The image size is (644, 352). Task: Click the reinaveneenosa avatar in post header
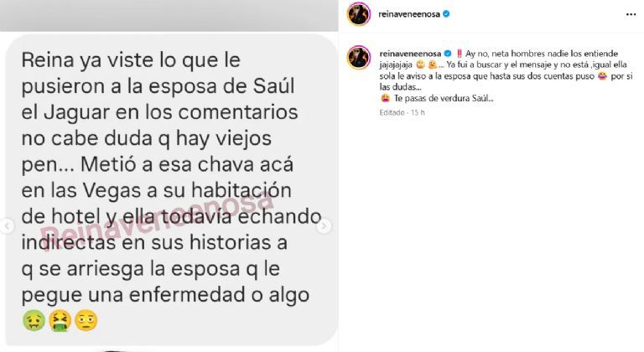tap(359, 14)
